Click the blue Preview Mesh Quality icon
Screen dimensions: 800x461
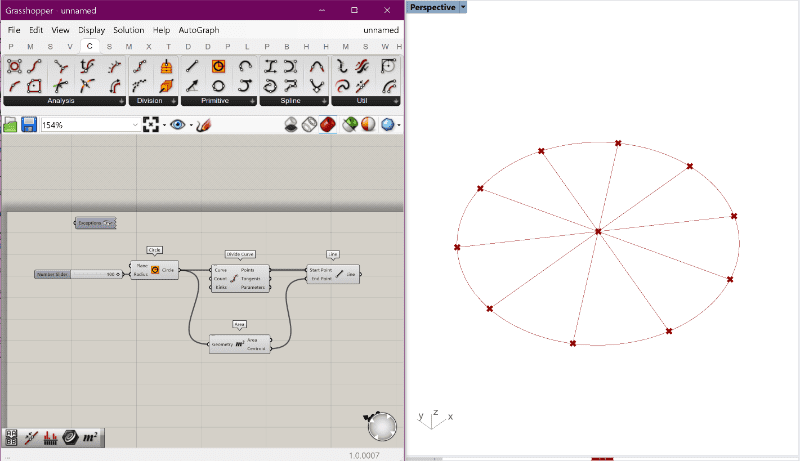(x=387, y=124)
